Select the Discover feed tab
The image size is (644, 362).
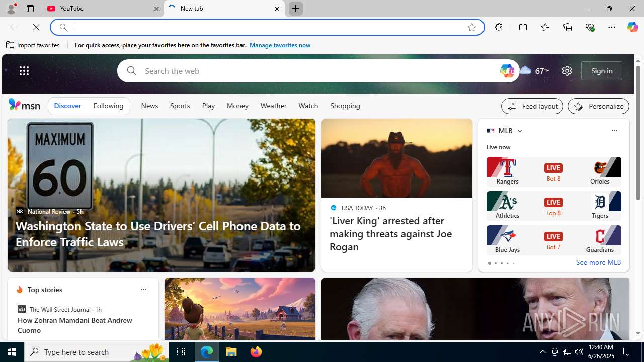(x=67, y=106)
